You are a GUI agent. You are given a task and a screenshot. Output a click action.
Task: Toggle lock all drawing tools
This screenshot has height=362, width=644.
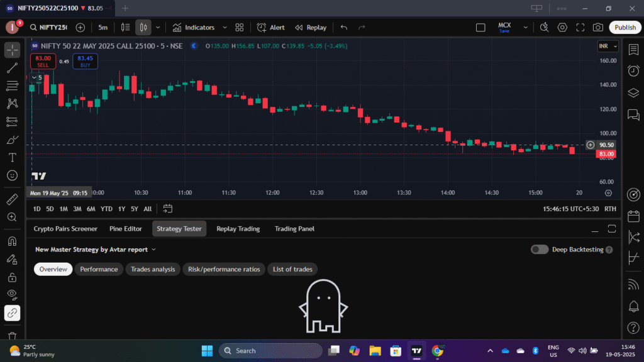(13, 277)
